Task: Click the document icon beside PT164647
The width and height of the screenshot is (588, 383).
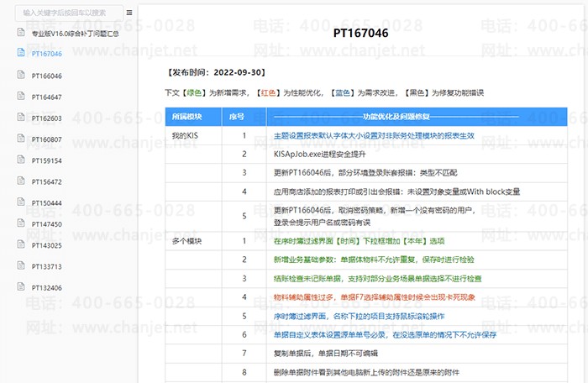Action: (x=21, y=96)
